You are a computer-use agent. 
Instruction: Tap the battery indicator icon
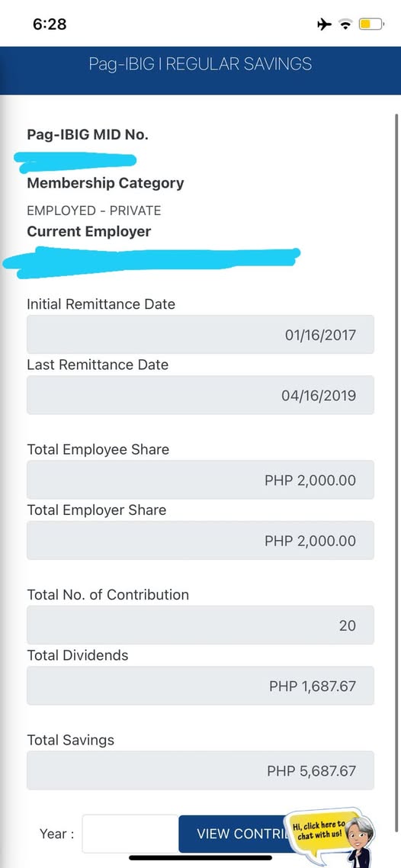(372, 24)
